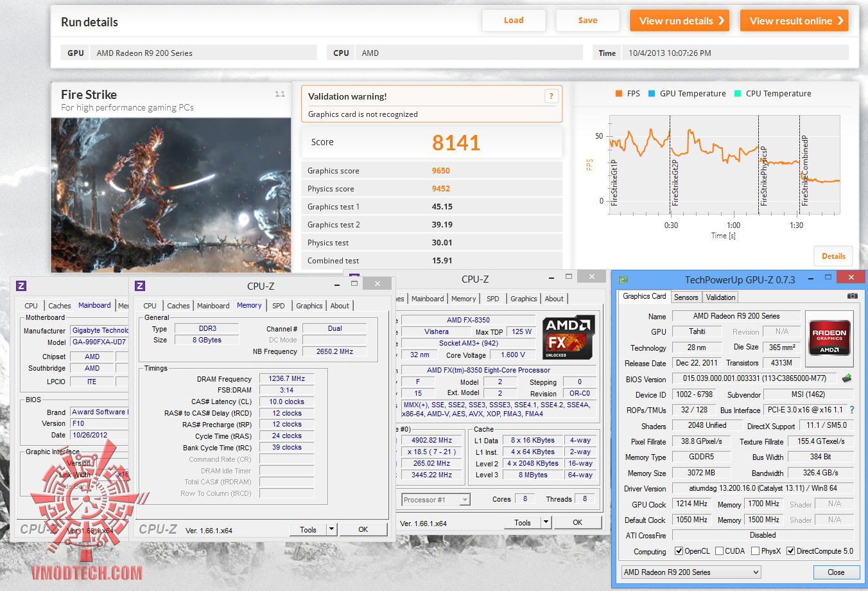The width and height of the screenshot is (868, 591).
Task: Click the Physics score value 9452
Action: [441, 189]
